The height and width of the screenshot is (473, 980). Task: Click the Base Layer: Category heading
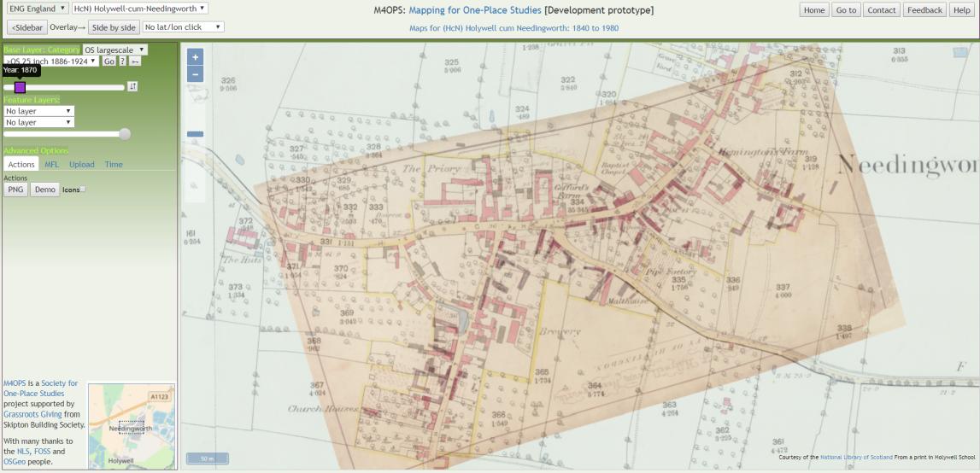pos(42,50)
